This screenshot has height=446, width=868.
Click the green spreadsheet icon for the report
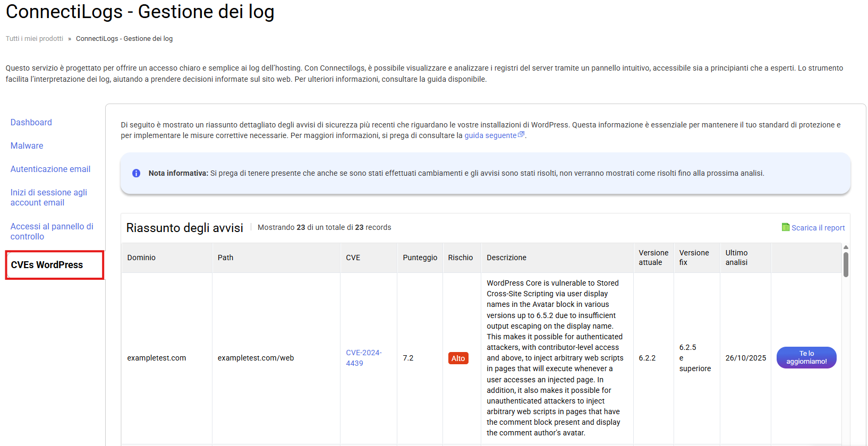[785, 227]
